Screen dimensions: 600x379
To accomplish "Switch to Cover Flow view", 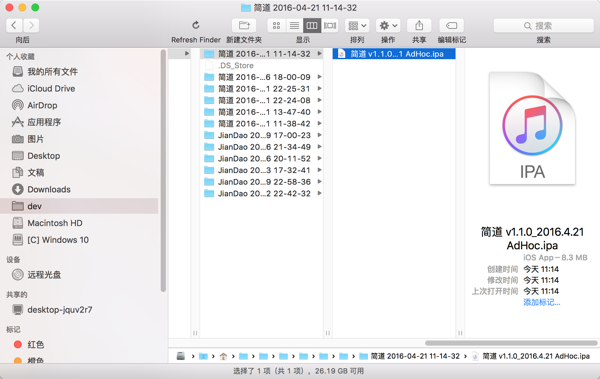I will tap(330, 26).
